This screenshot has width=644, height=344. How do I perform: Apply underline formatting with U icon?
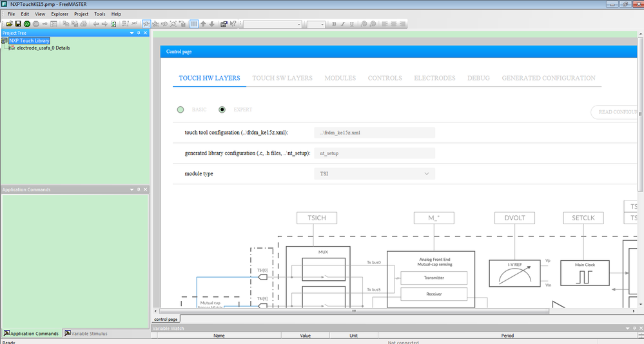coord(352,24)
